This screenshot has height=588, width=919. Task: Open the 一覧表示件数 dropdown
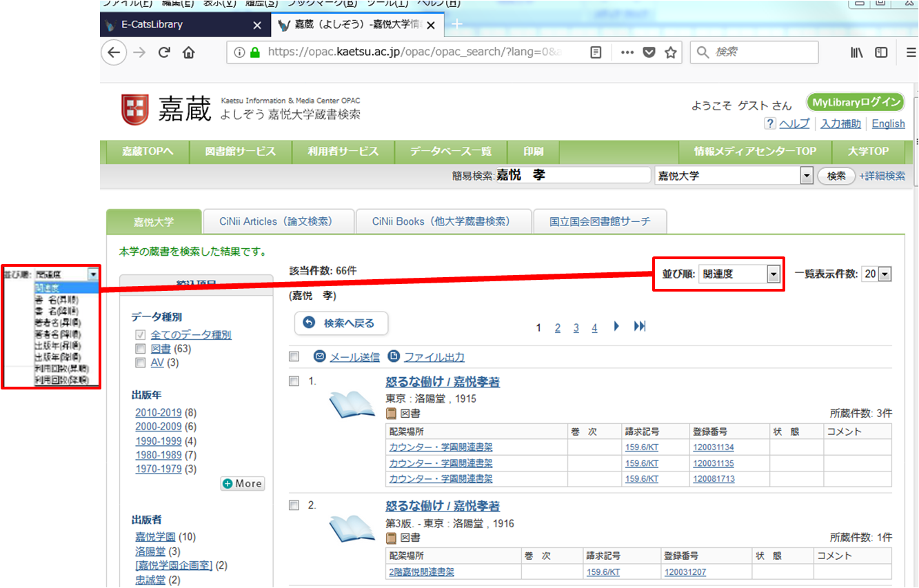pyautogui.click(x=877, y=274)
